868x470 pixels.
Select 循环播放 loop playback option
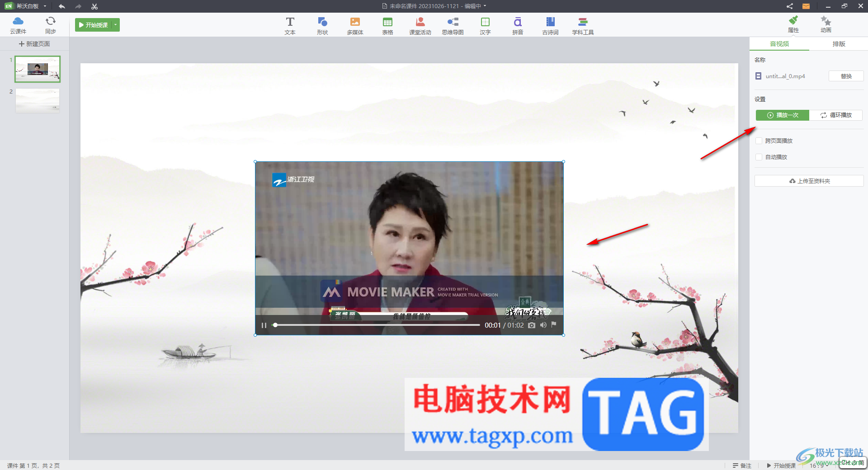[x=836, y=115]
